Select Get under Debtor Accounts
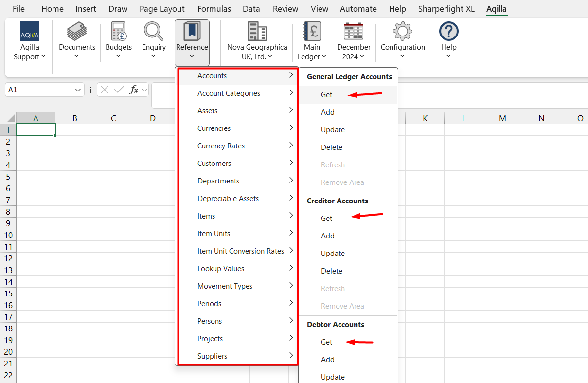 [327, 342]
